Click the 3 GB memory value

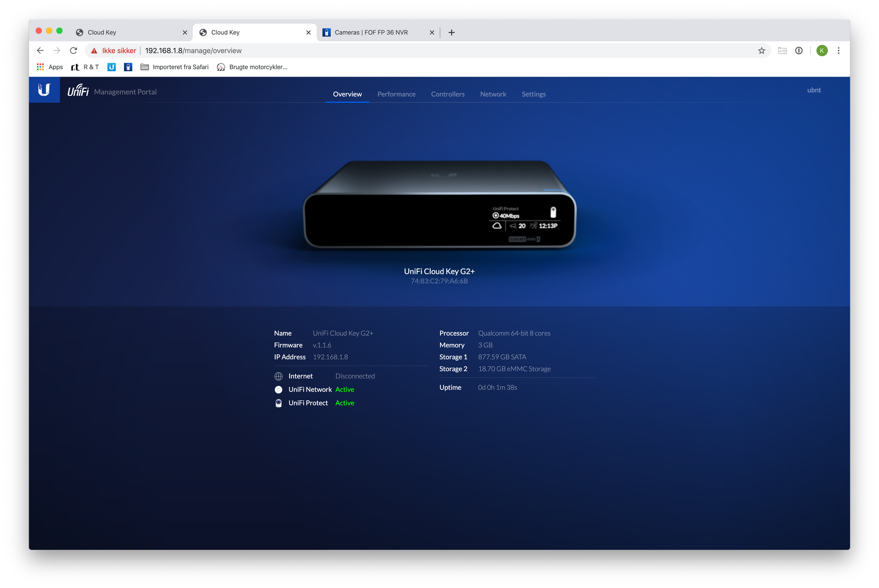(x=485, y=345)
